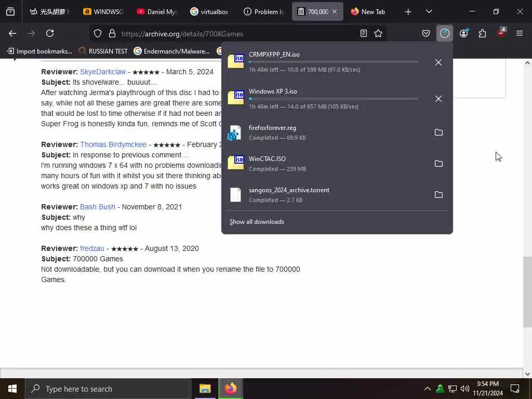Show site security padlock info
Screen dimensions: 532x399
pos(112,34)
